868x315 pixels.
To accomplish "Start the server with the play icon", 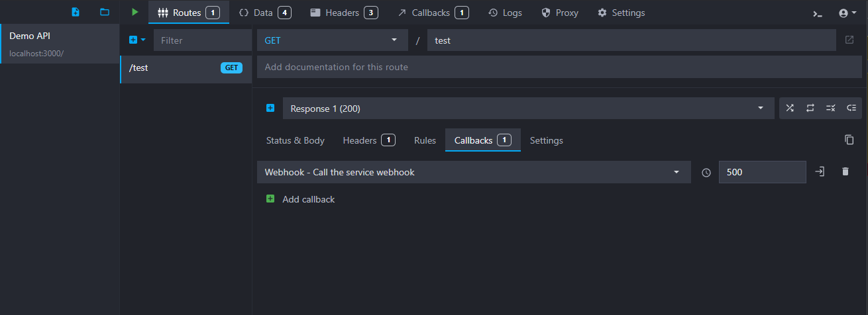I will [x=135, y=13].
